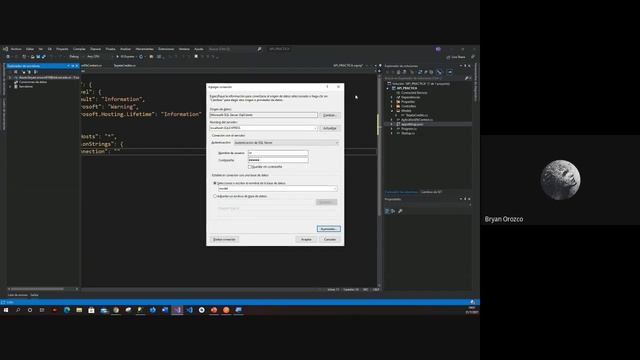Open the Compilar menu
The height and width of the screenshot is (360, 640).
(x=79, y=49)
